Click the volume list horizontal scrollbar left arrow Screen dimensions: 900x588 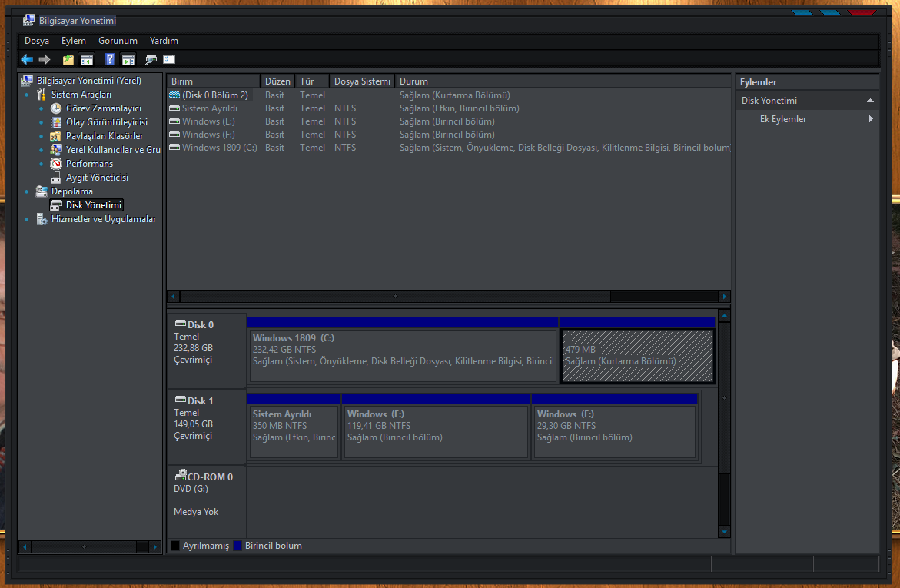click(174, 296)
